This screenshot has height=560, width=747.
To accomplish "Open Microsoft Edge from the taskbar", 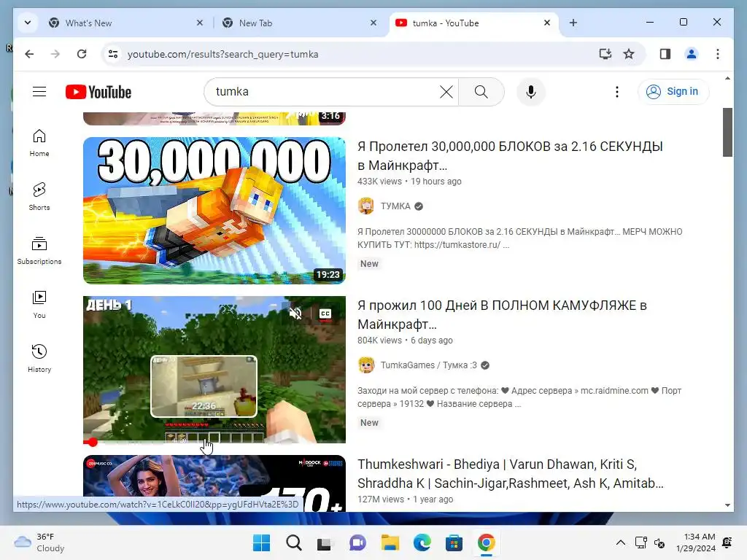I will 422,542.
